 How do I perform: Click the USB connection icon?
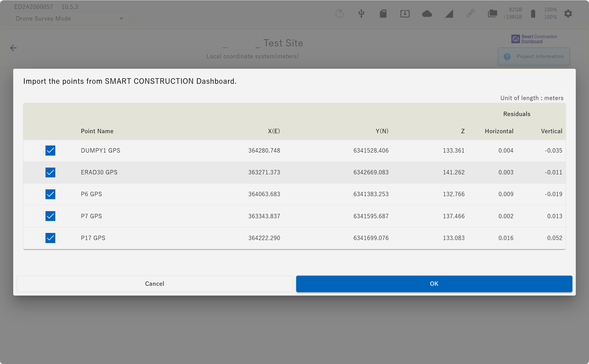[x=361, y=14]
